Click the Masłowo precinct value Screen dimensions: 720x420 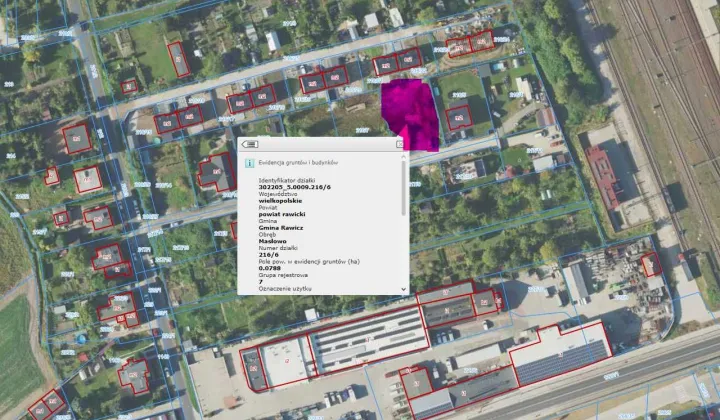(273, 241)
